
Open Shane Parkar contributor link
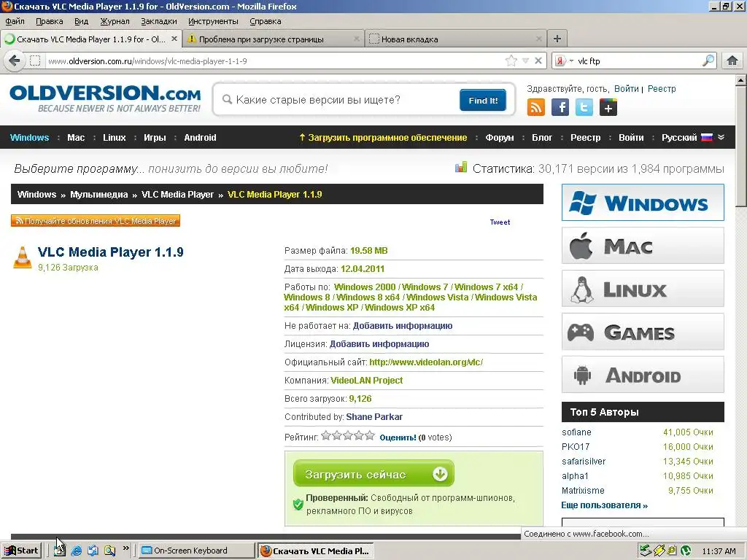click(374, 416)
